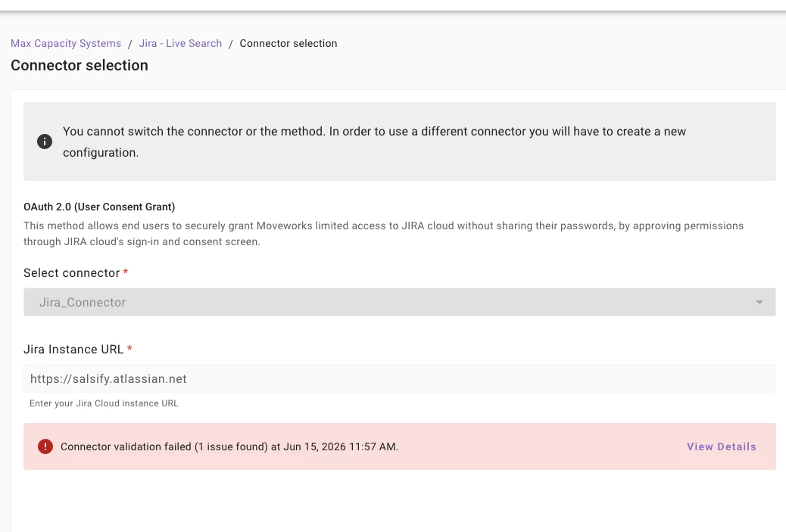This screenshot has height=532, width=786.
Task: Click the dropdown arrow of Select connector
Action: pos(759,302)
